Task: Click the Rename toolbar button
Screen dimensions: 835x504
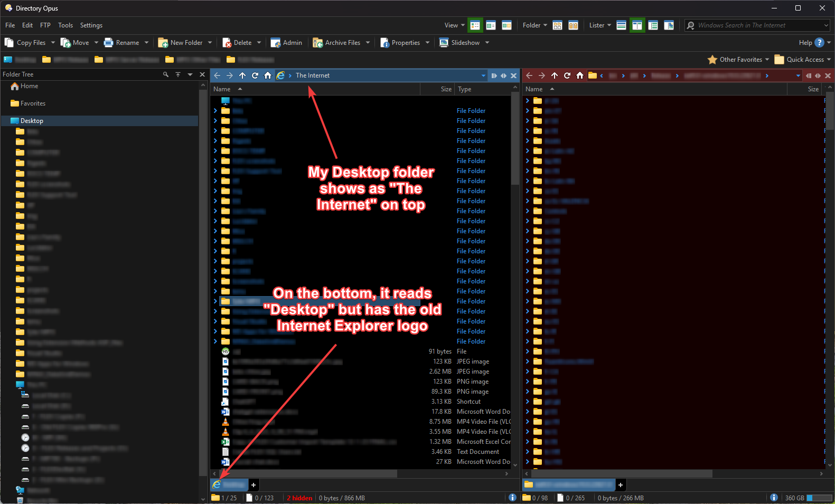Action: tap(122, 43)
